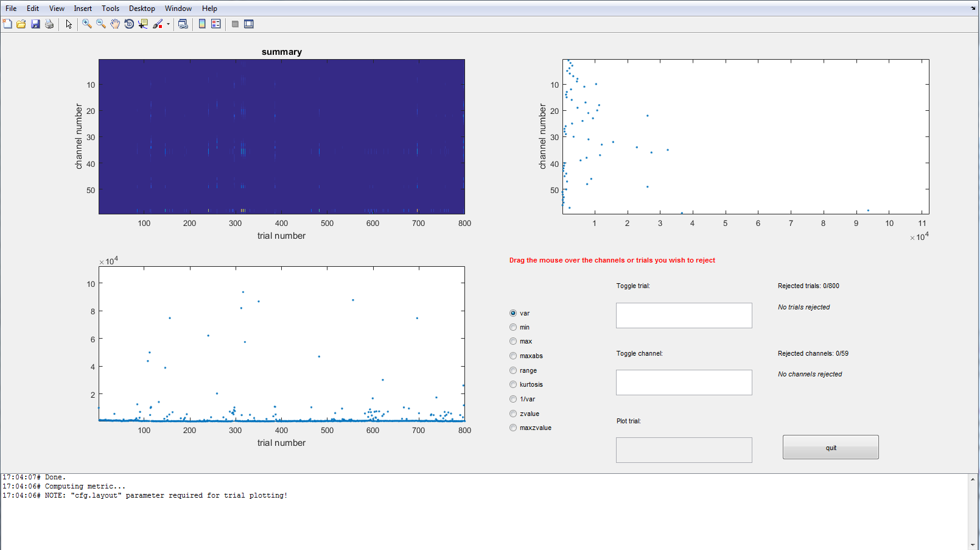Click the Hide Plot Tools icon
This screenshot has width=980, height=550.
pos(235,24)
